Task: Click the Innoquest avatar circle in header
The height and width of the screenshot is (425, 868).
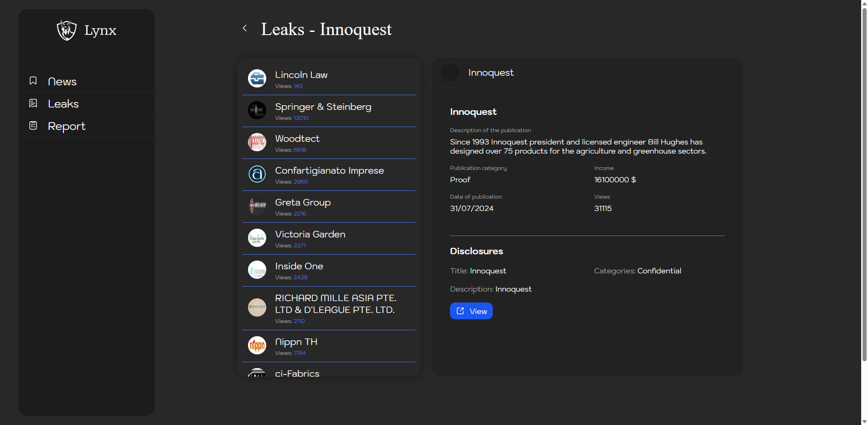Action: pos(450,73)
